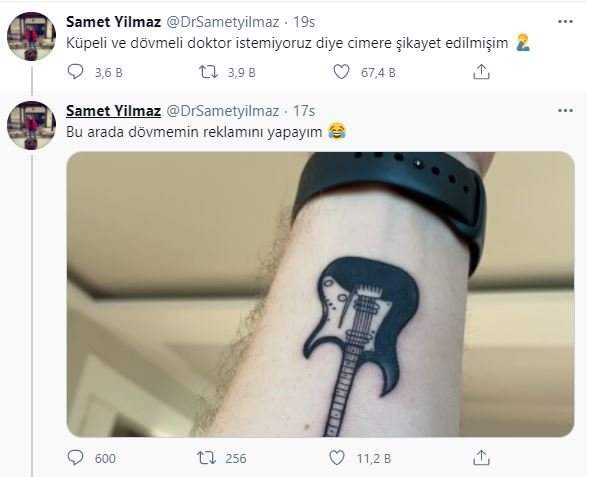Open first tweet text about küpeli doktor

click(288, 42)
